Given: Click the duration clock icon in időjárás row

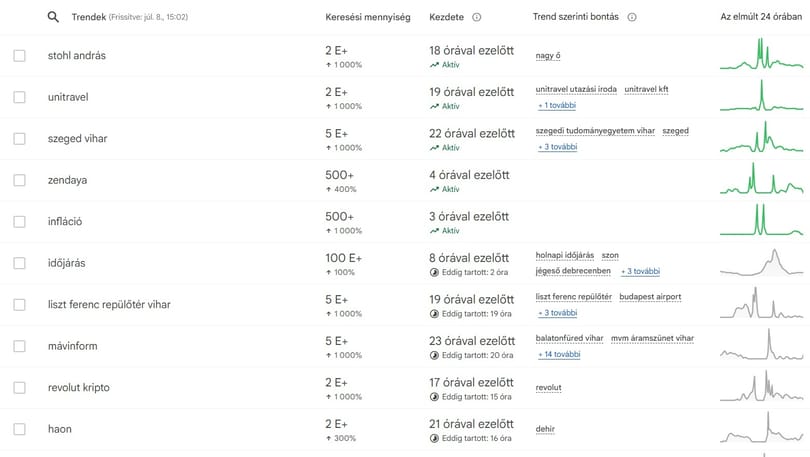Looking at the screenshot, I should 434,272.
